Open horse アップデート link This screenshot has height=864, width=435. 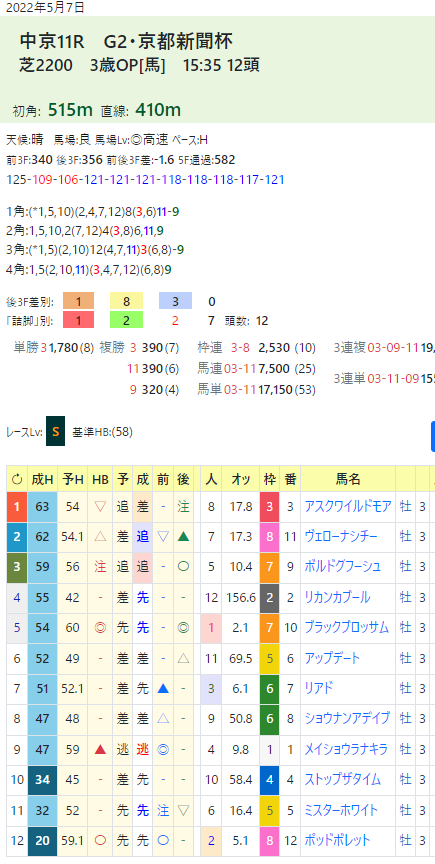click(332, 657)
